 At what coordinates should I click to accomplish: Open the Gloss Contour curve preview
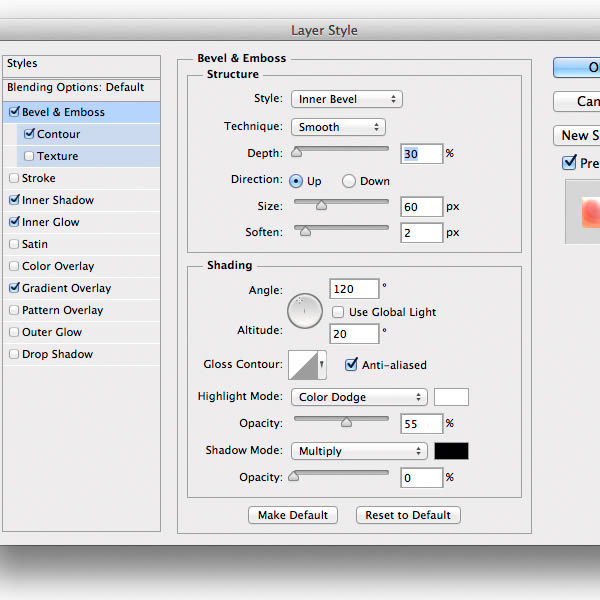304,365
